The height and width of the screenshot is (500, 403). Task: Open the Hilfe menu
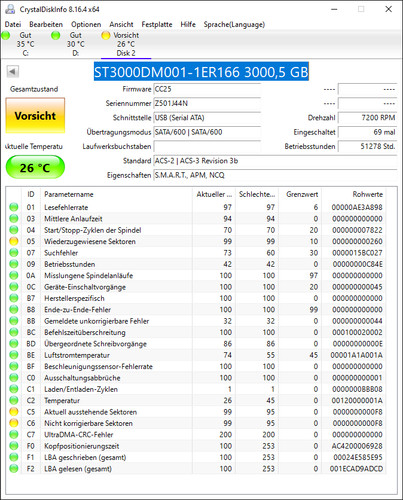[188, 24]
